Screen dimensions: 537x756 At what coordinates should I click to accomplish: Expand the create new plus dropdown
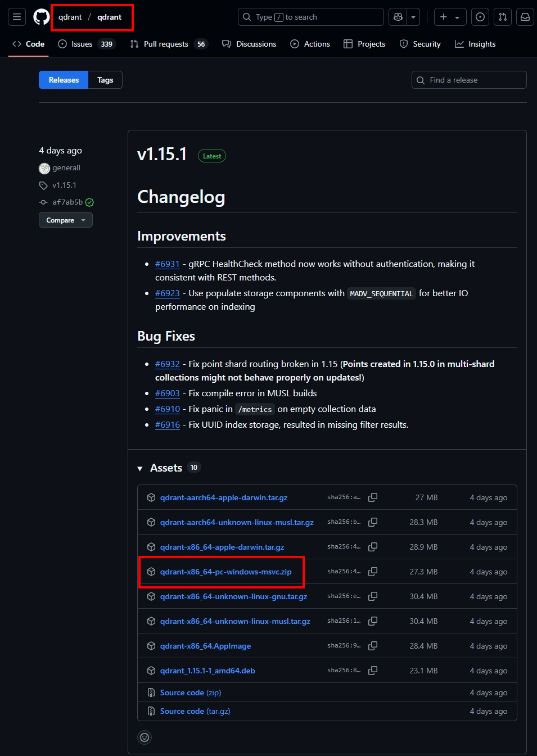click(x=449, y=17)
